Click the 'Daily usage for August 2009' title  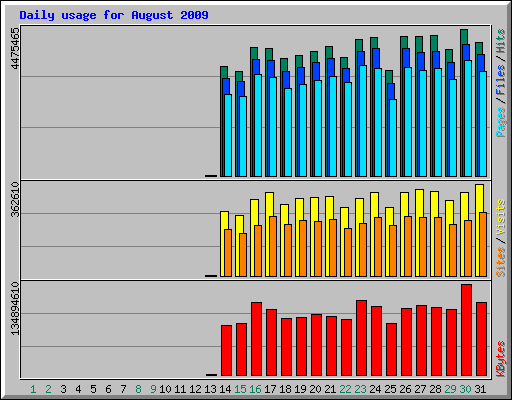pos(114,15)
